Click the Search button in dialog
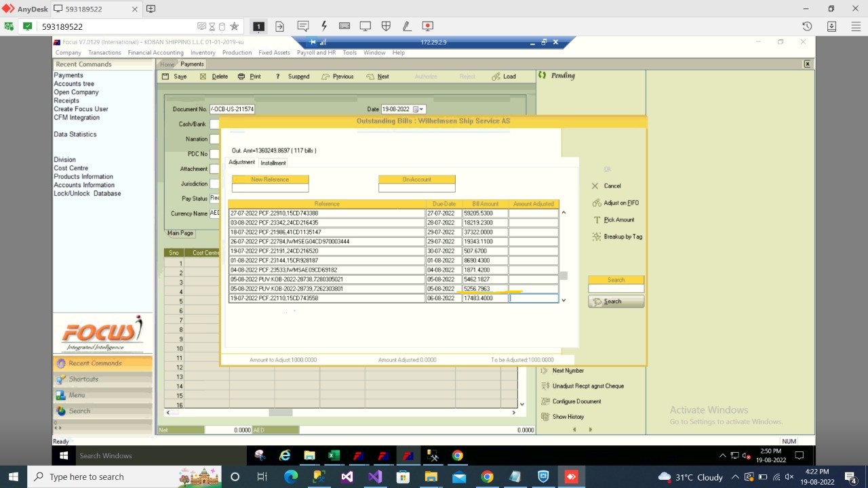This screenshot has width=868, height=488. tap(616, 302)
